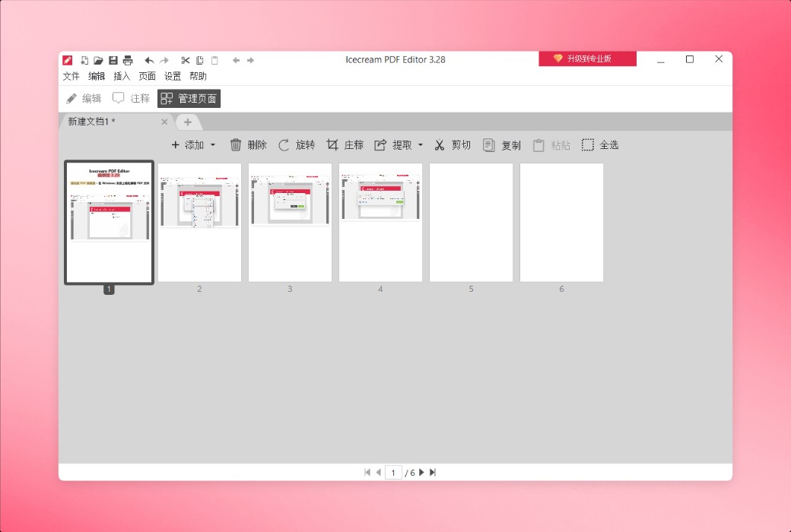The width and height of the screenshot is (791, 532).
Task: Open the crop pages tool
Action: point(346,144)
